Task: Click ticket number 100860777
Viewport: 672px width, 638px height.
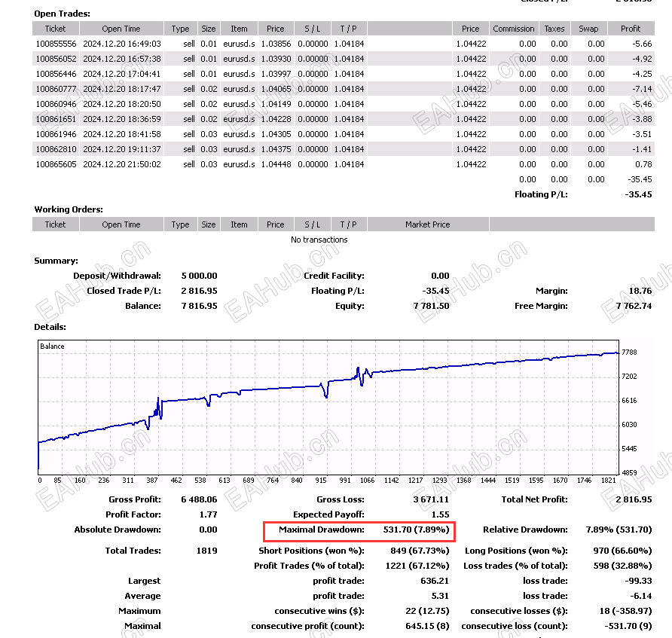Action: coord(56,89)
